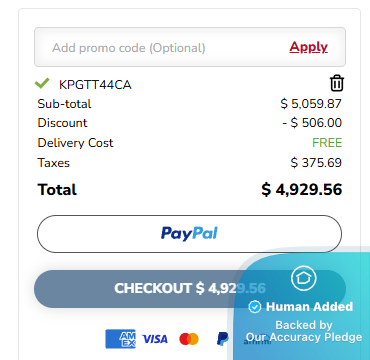Proceed with Checkout $ 4,929.56 button
Viewport: 370px width, 360px height.
(x=190, y=289)
